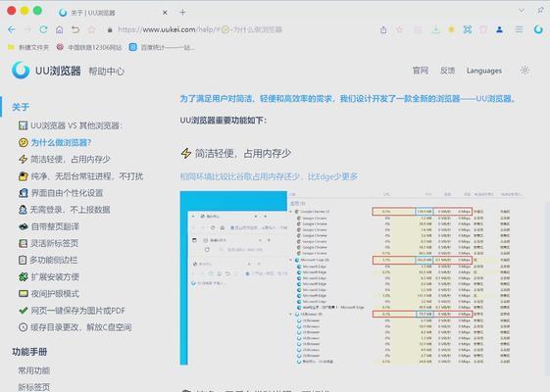The height and width of the screenshot is (392, 550).
Task: Open 夜间护眼模式 sidebar item
Action: click(49, 293)
